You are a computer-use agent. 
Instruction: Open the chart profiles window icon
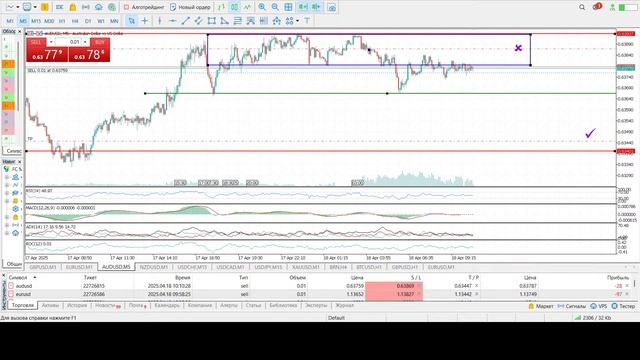coord(27,7)
